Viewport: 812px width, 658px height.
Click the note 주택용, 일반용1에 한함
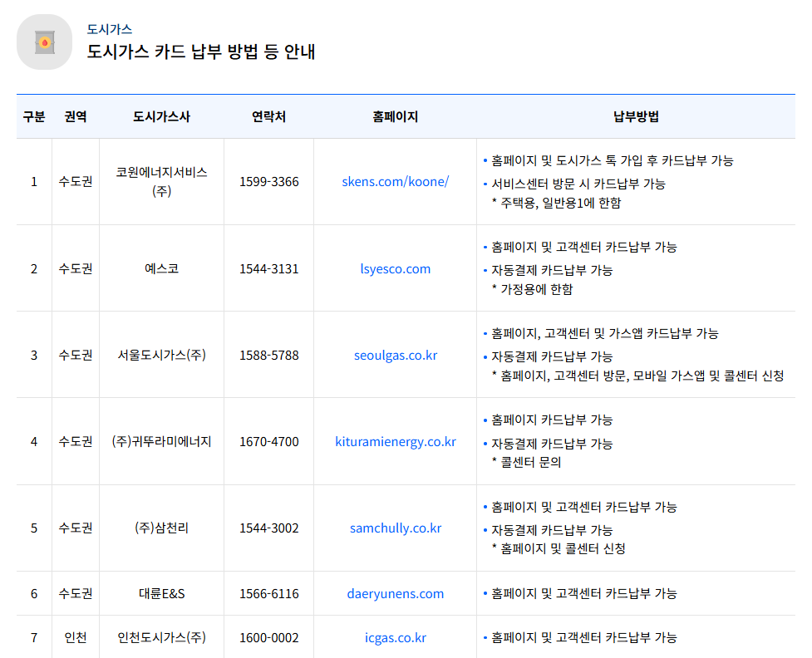coord(556,203)
